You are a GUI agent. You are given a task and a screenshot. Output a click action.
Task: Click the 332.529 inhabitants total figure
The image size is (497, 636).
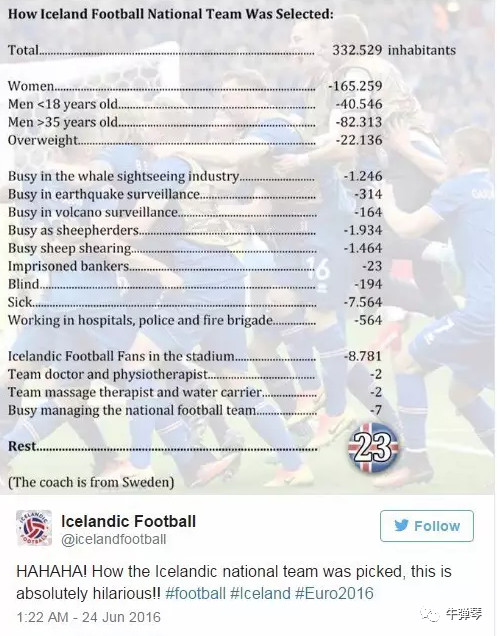click(x=394, y=50)
